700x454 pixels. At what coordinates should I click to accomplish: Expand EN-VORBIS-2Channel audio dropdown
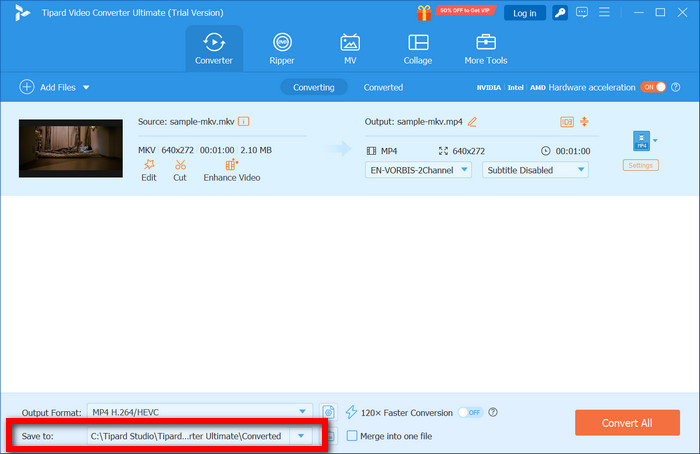[419, 170]
